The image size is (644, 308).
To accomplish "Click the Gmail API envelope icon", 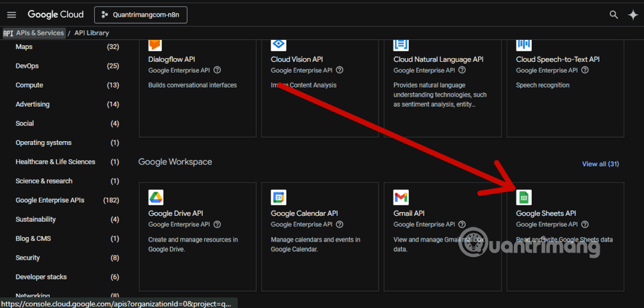I will click(401, 197).
